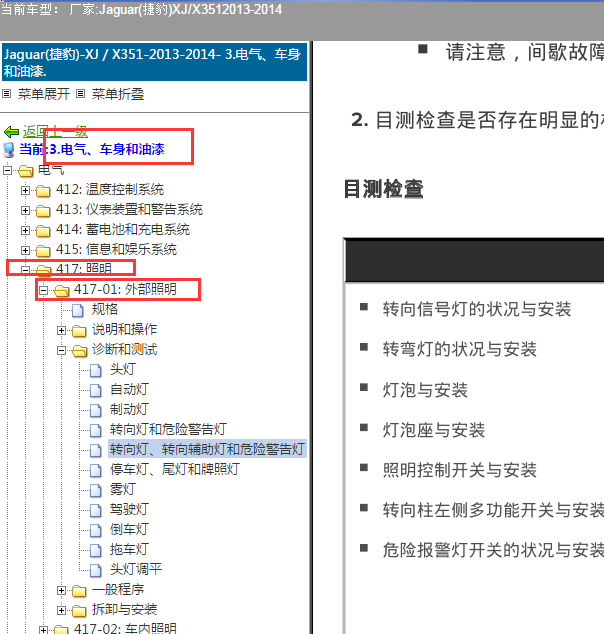Click folder icon of 414: 蓄电池和充电系统
The image size is (604, 634).
pyautogui.click(x=43, y=230)
